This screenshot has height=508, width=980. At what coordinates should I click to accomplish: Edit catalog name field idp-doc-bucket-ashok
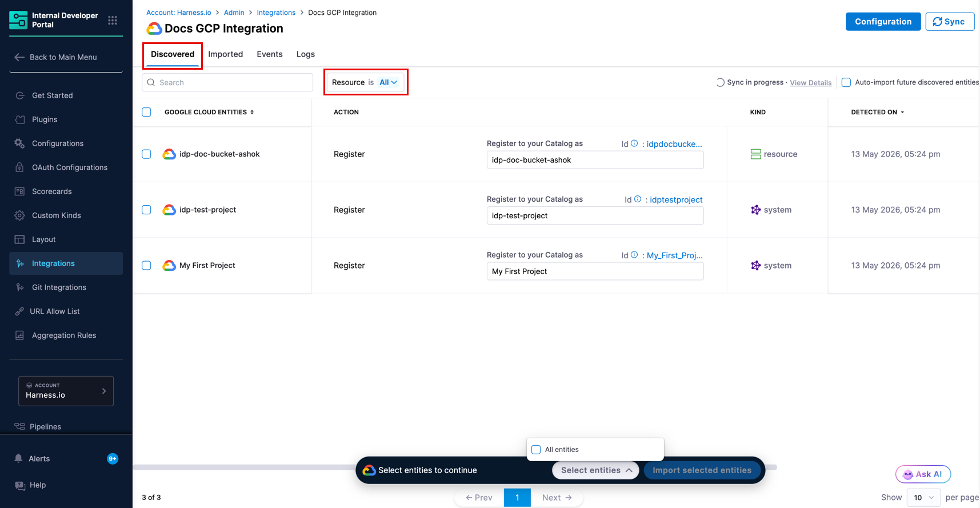click(595, 160)
